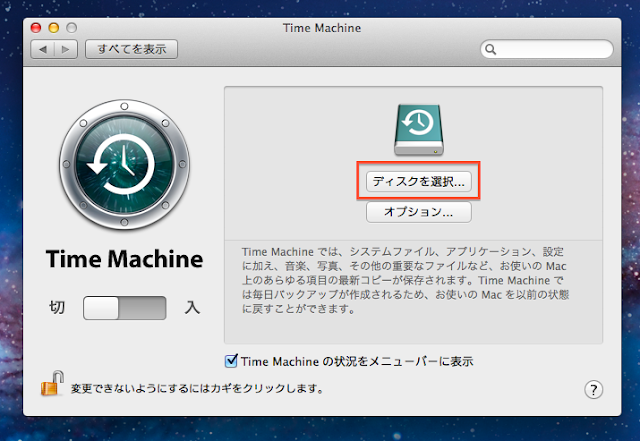Image resolution: width=640 pixels, height=441 pixels.
Task: Click the 入 on label
Action: click(x=192, y=307)
